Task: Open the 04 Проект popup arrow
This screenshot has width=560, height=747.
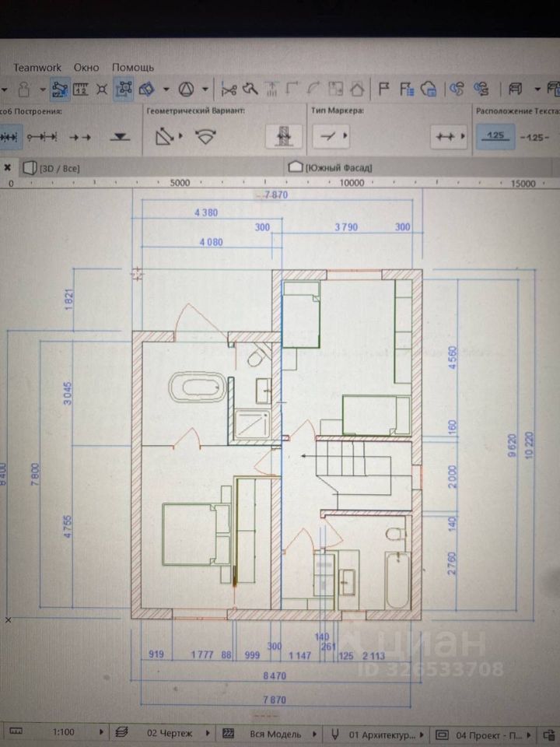Action: (529, 735)
